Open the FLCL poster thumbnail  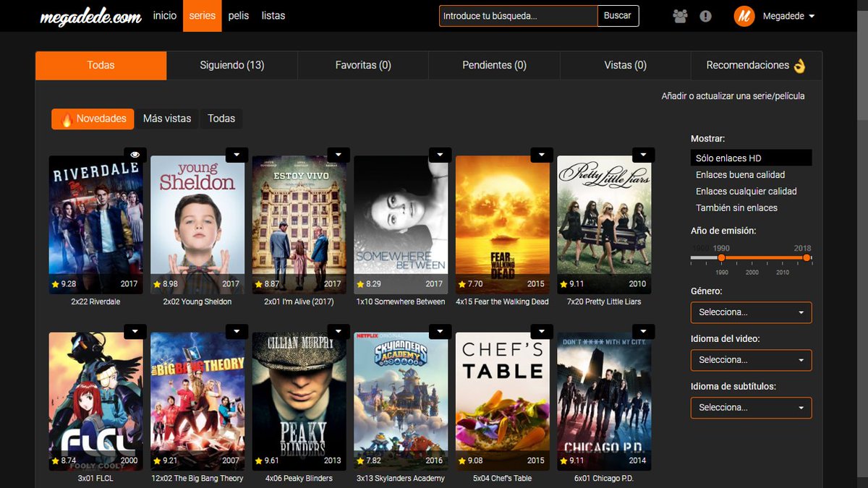click(96, 401)
